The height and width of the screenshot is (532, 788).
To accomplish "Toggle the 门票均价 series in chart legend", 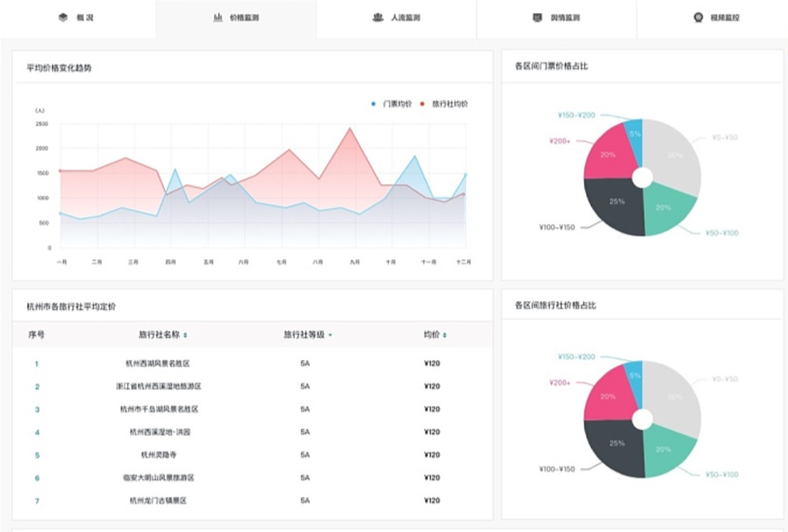I will (393, 104).
